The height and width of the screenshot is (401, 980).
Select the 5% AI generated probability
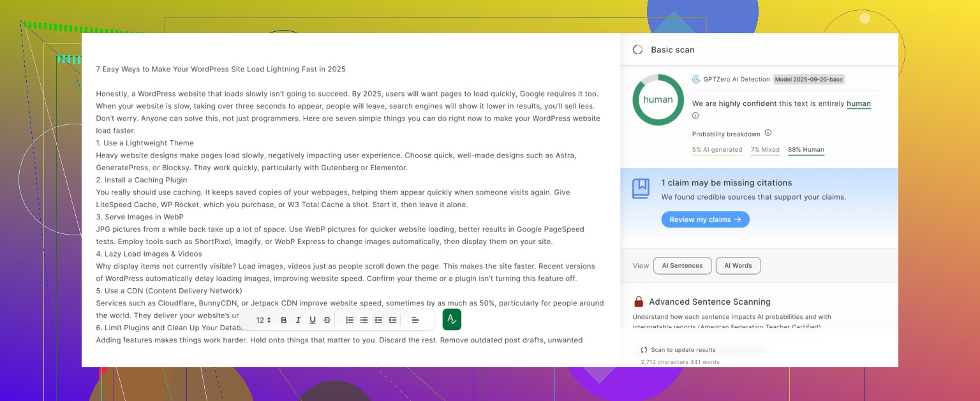point(717,150)
